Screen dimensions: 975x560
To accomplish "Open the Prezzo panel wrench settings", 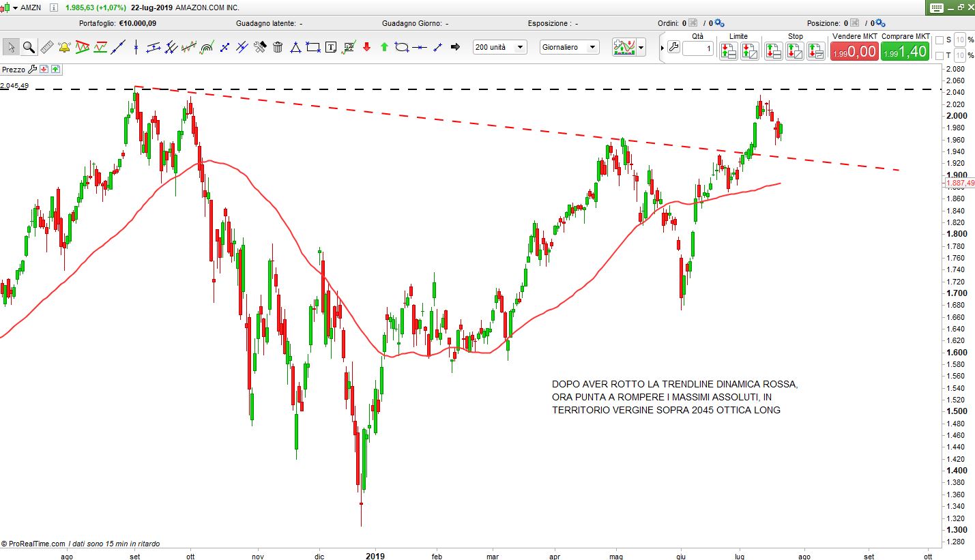I will click(x=32, y=70).
